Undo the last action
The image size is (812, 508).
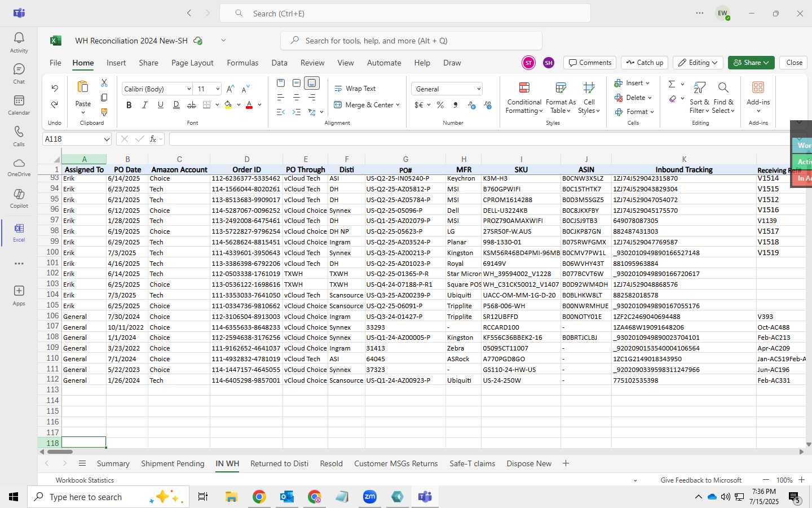pyautogui.click(x=55, y=89)
